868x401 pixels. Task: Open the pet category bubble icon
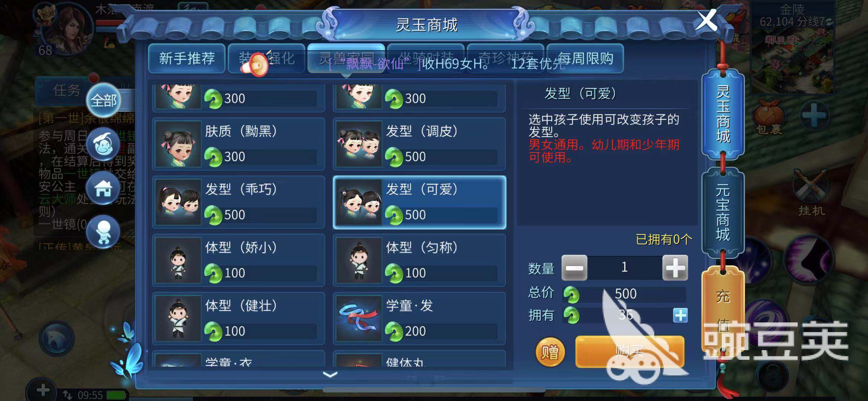point(104,144)
